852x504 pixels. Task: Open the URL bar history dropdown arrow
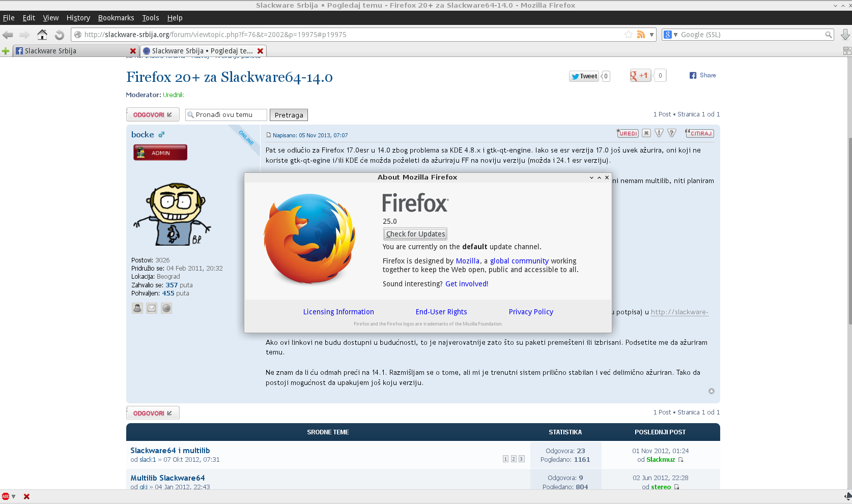pos(651,35)
